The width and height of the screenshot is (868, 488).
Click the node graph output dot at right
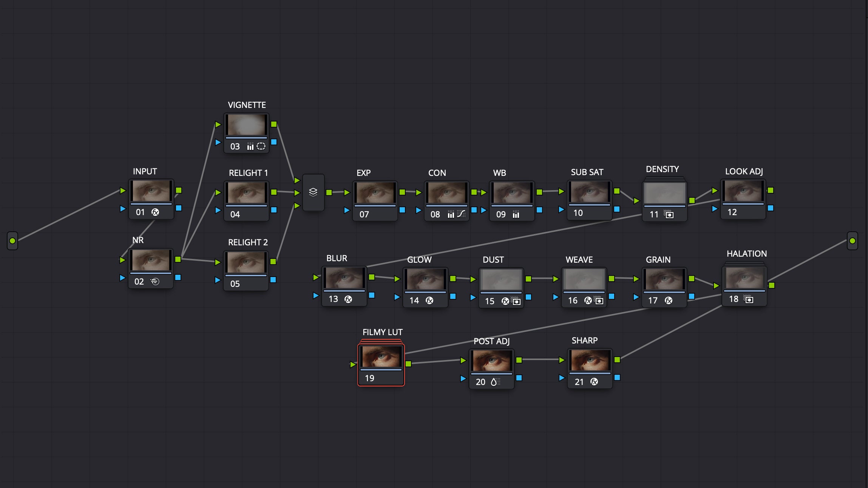[x=853, y=241]
